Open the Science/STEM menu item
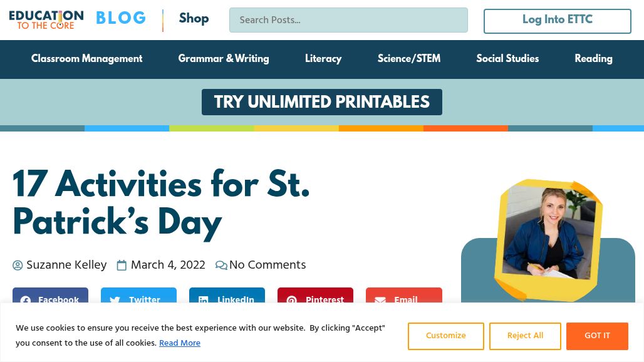 tap(409, 59)
